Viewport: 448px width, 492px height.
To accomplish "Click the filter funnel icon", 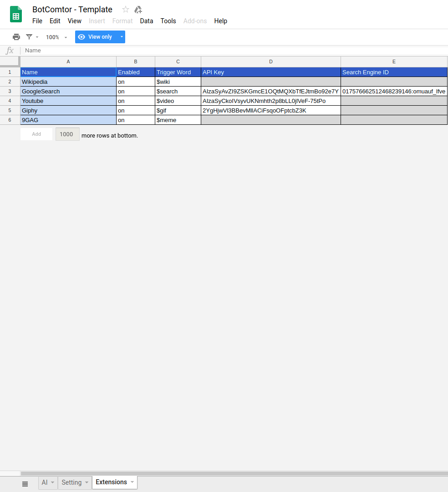I will coord(29,37).
